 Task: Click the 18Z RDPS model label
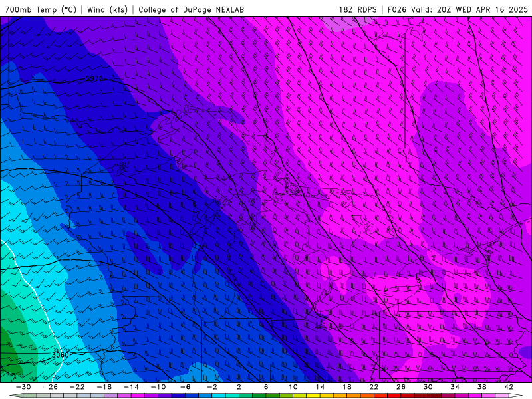(x=358, y=9)
